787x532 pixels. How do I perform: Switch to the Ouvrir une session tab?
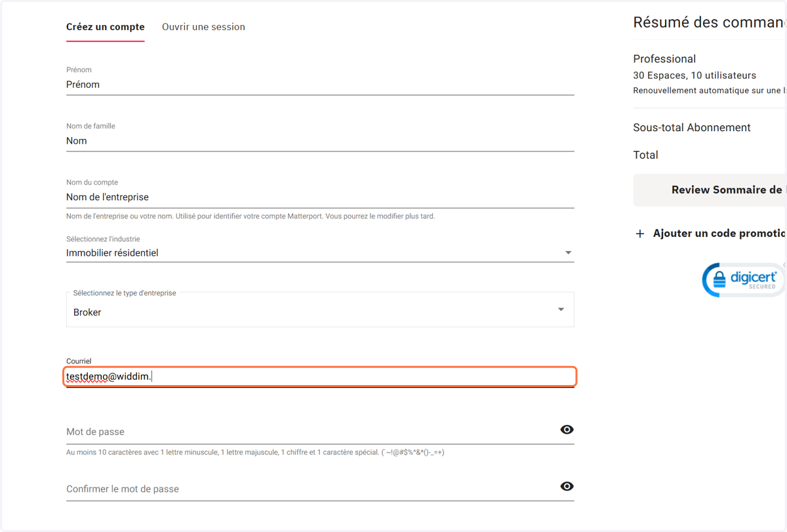(x=203, y=27)
